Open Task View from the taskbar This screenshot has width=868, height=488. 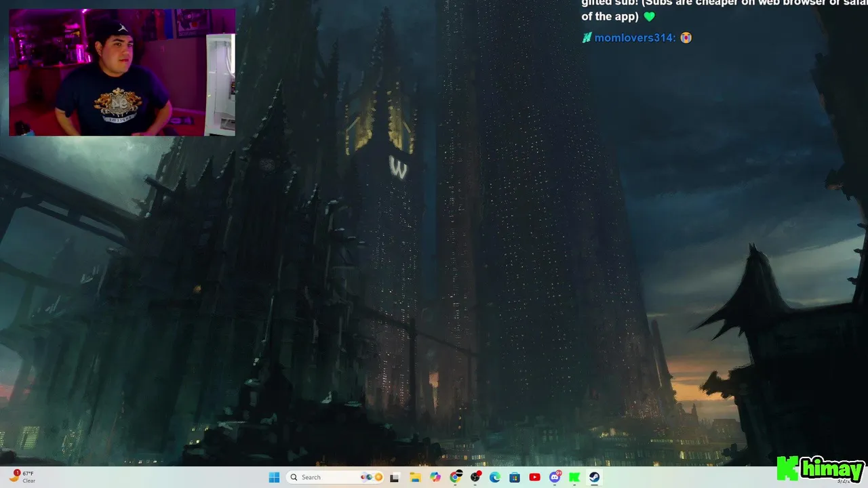[x=395, y=477]
